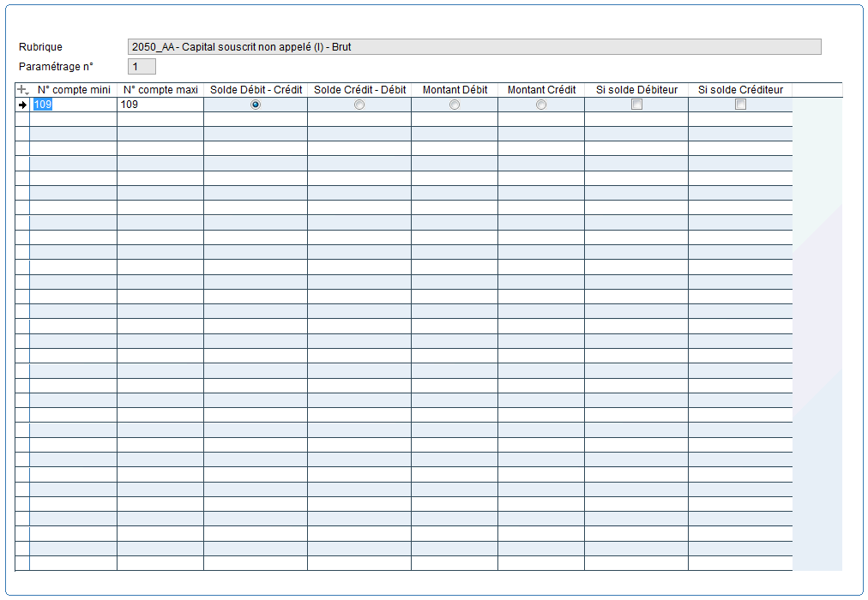This screenshot has width=868, height=600.
Task: Check the Si solde Débiteur box
Action: tap(636, 105)
